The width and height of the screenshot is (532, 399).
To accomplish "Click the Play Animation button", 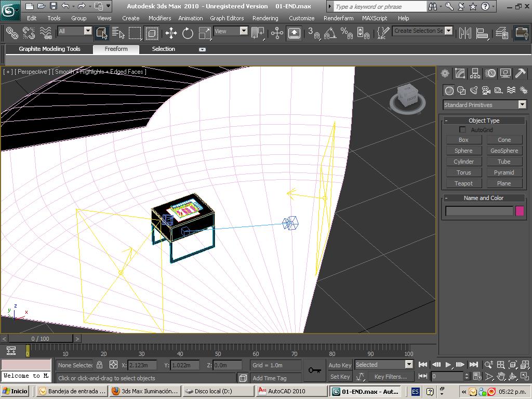I will point(448,365).
